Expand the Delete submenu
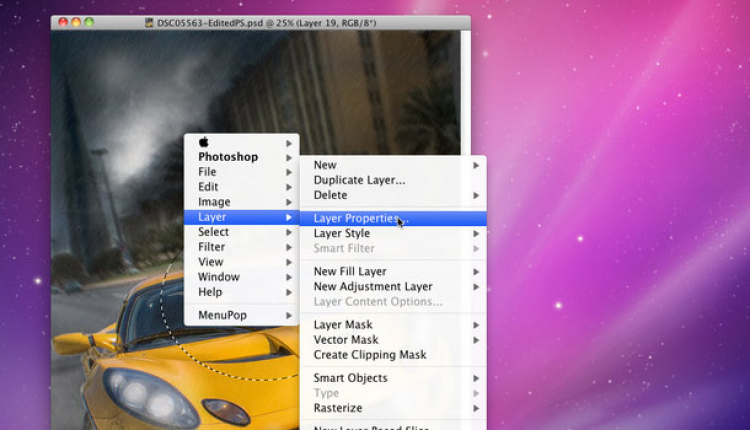The height and width of the screenshot is (430, 750). point(393,195)
